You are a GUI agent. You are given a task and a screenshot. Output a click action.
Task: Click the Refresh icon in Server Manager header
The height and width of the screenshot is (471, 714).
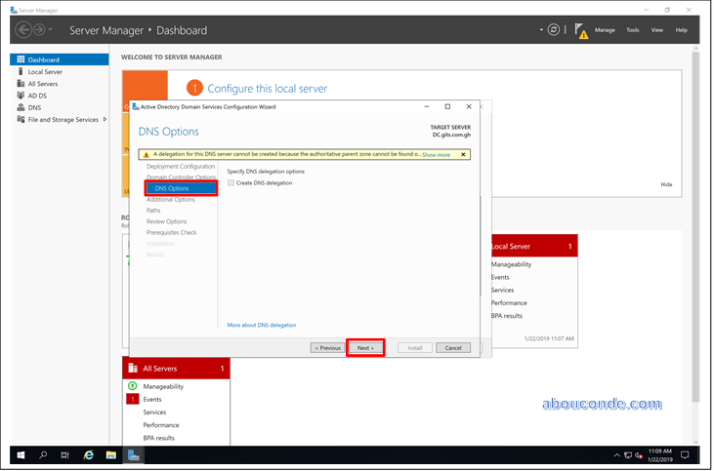click(554, 30)
